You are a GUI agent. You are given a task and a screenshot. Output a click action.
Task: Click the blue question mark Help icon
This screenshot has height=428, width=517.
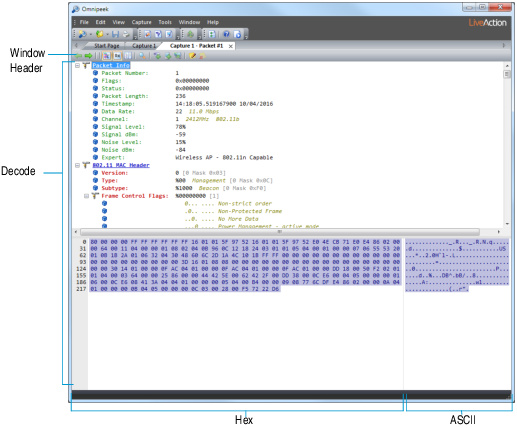(226, 34)
